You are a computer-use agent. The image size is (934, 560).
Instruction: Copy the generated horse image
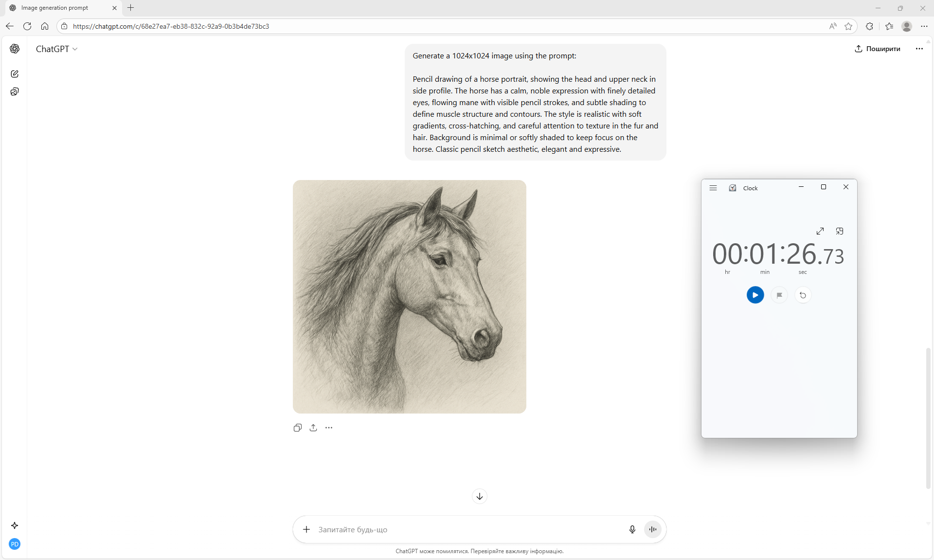[x=298, y=428]
